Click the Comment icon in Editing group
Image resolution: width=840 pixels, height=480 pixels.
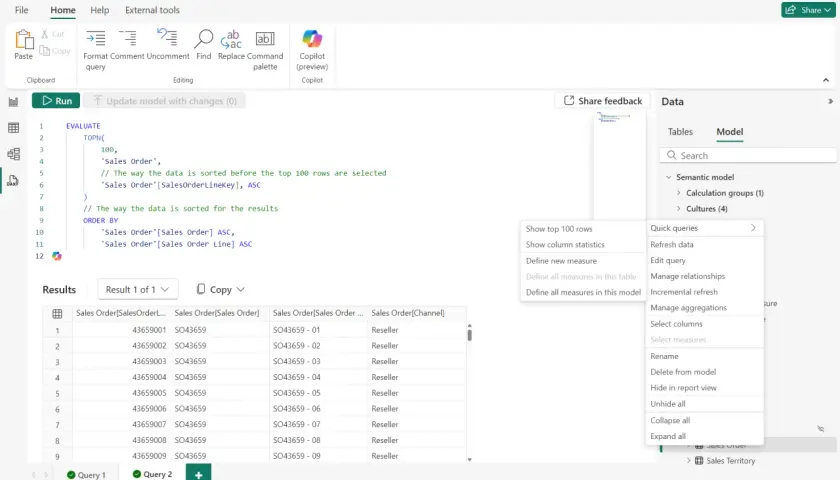pyautogui.click(x=128, y=38)
